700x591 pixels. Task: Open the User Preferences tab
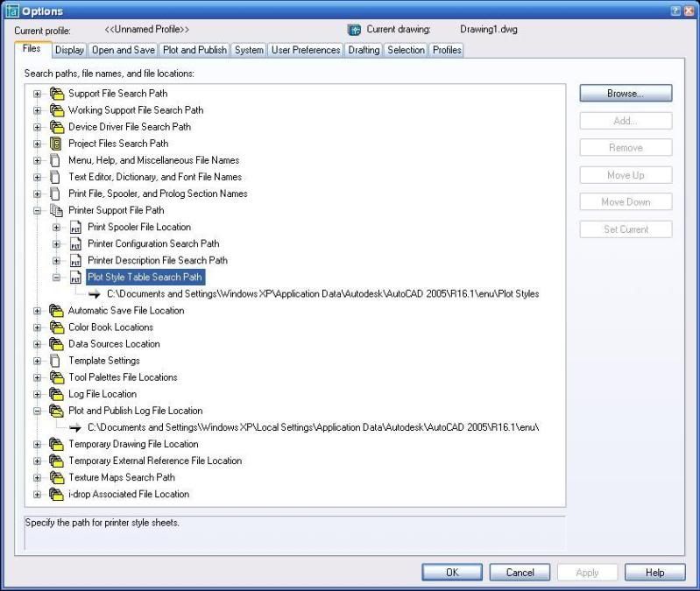pyautogui.click(x=306, y=50)
